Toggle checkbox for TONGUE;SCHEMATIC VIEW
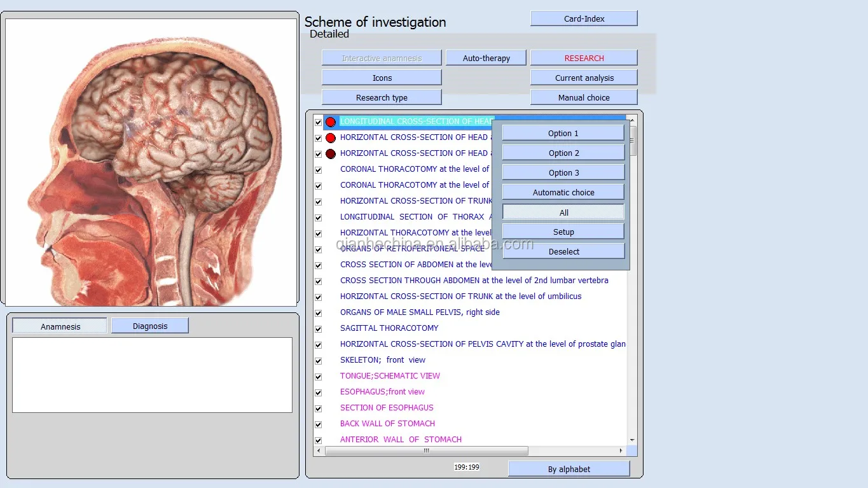 coord(319,377)
